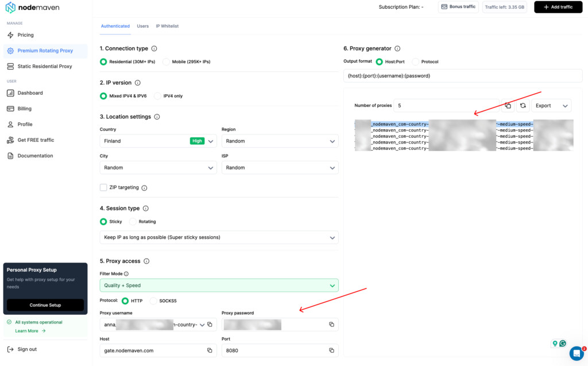
Task: Click the nodemaven logo
Action: point(32,7)
